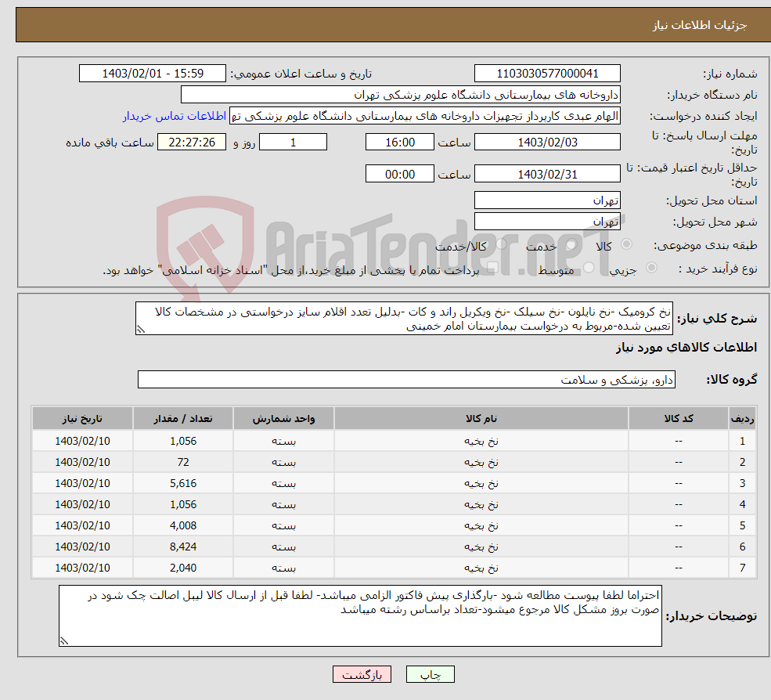
Task: Click the page title جزئیات اطلاعات نیاز
Action: tap(700, 25)
